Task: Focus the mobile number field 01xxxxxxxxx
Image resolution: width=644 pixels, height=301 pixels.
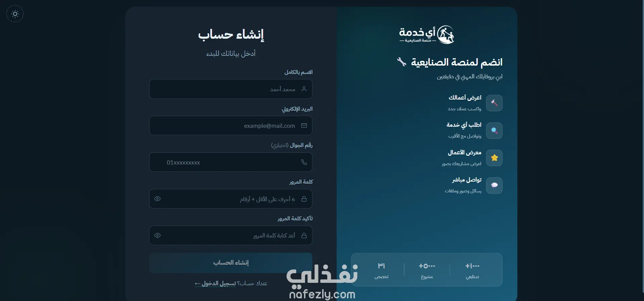Action: [231, 162]
